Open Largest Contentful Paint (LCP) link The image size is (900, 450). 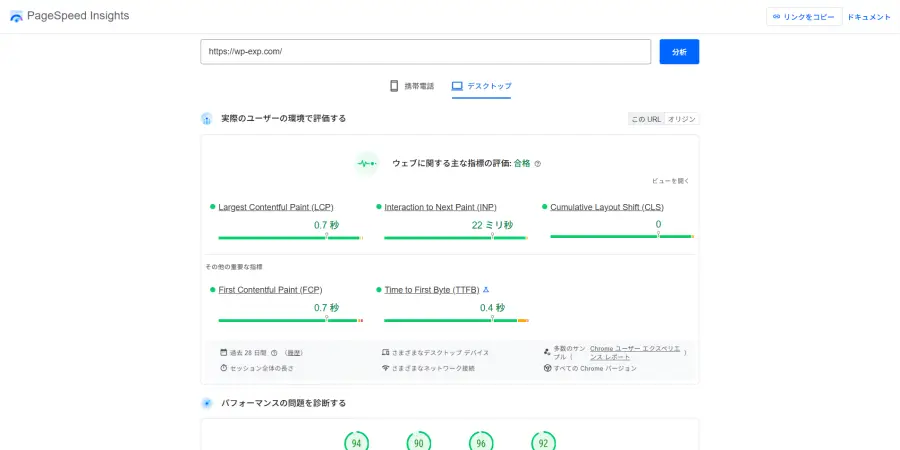(276, 207)
